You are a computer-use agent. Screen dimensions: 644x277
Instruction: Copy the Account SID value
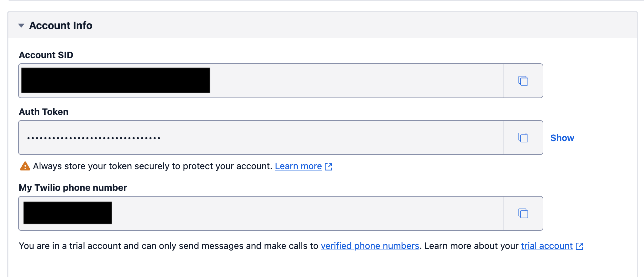point(523,81)
